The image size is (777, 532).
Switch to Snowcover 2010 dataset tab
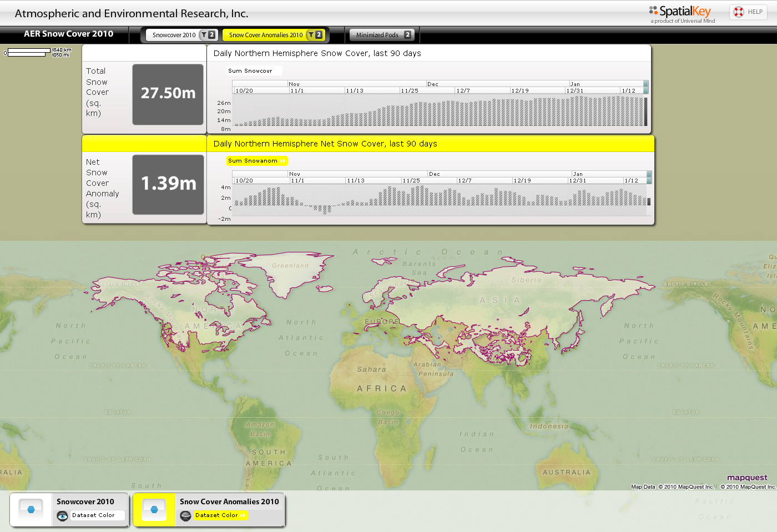click(174, 35)
